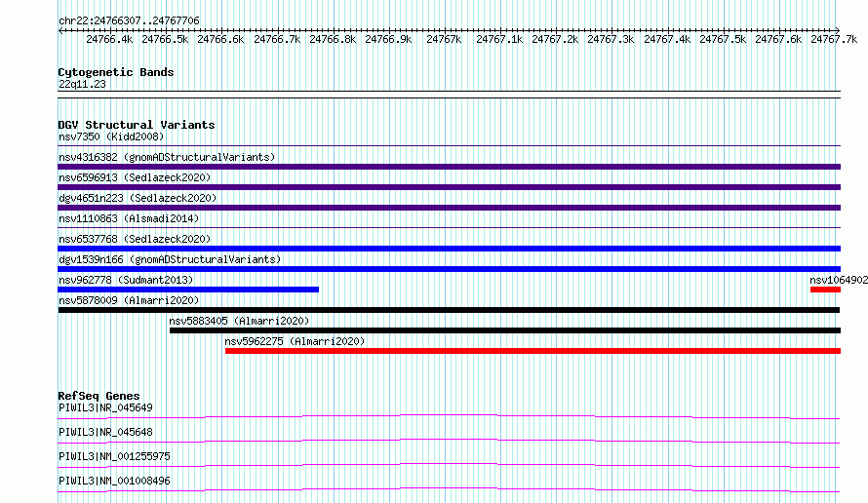
Task: Open variant nsv5962275 (Almarri2020) label
Action: pos(296,341)
